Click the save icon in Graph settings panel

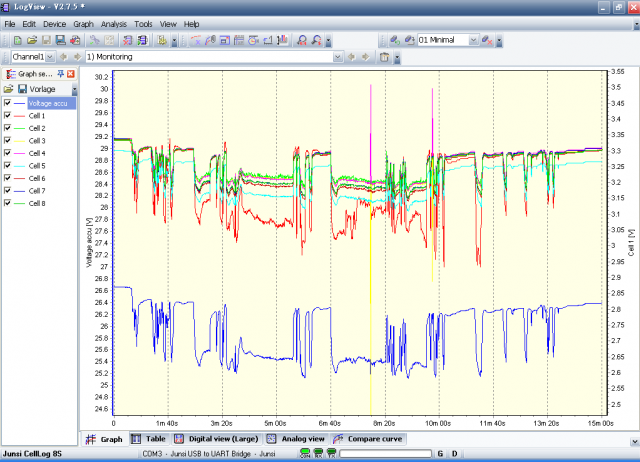21,89
